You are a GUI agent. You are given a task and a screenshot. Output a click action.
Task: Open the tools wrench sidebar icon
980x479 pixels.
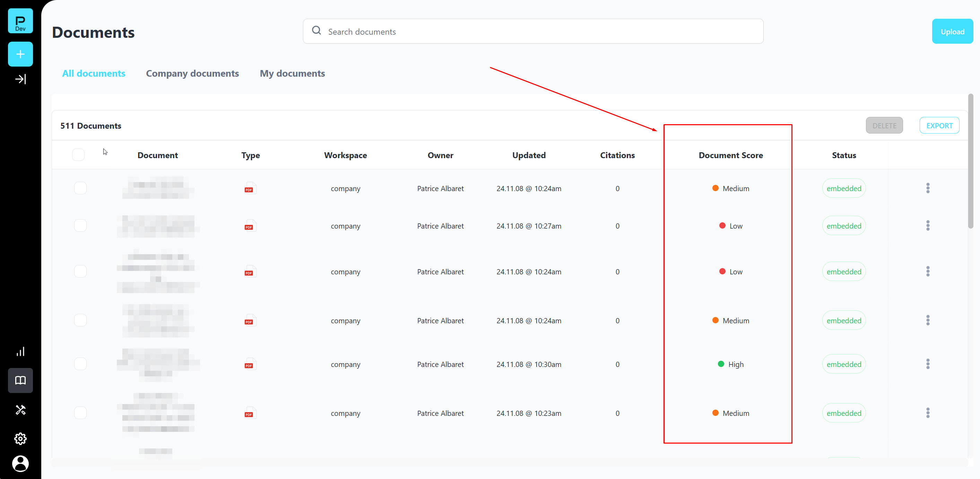[20, 410]
